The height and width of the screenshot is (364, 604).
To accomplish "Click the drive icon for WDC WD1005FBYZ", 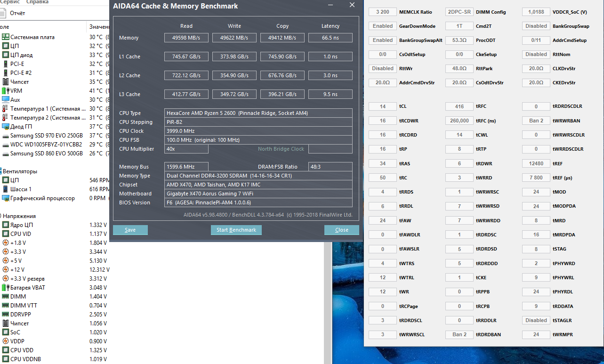I will coord(6,145).
